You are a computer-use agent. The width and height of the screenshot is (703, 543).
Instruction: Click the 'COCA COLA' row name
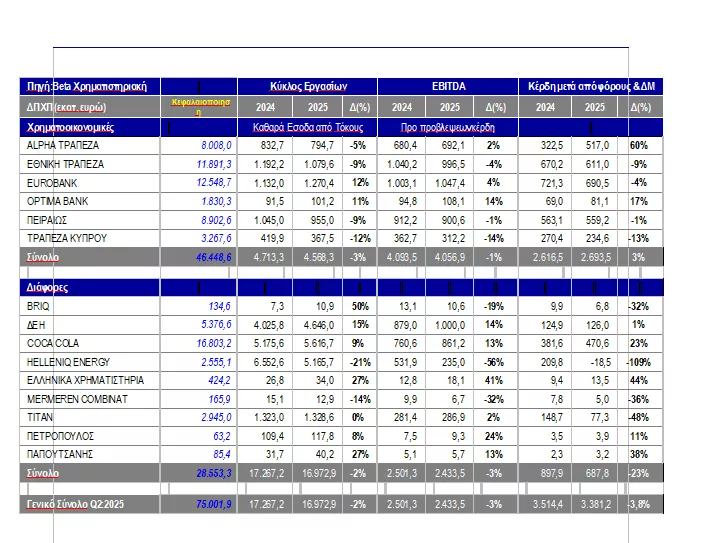click(x=53, y=343)
